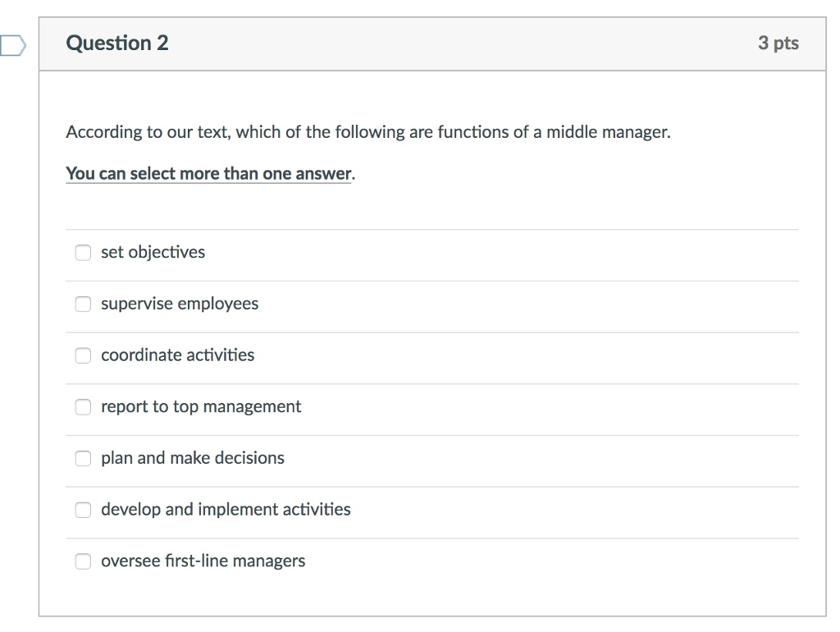This screenshot has height=632, width=840.
Task: Click the "According to our text" question prompt
Action: pyautogui.click(x=367, y=132)
